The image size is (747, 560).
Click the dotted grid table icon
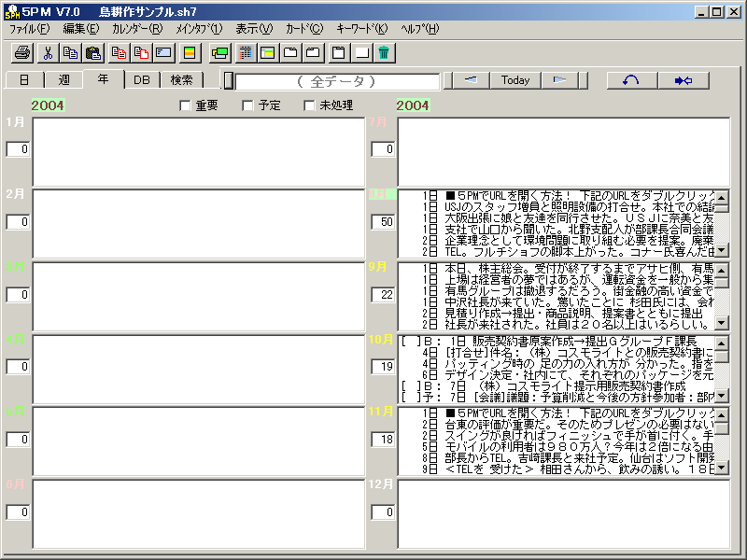(246, 53)
